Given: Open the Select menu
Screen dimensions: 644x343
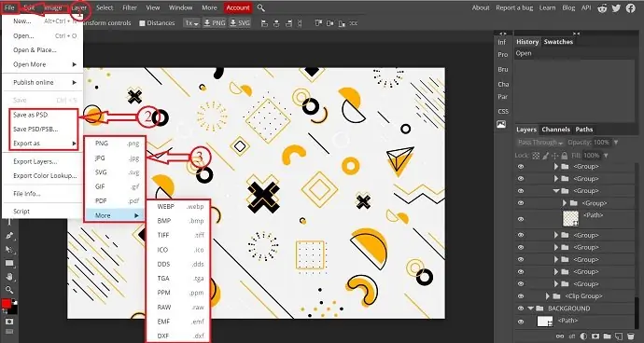Looking at the screenshot, I should point(105,7).
